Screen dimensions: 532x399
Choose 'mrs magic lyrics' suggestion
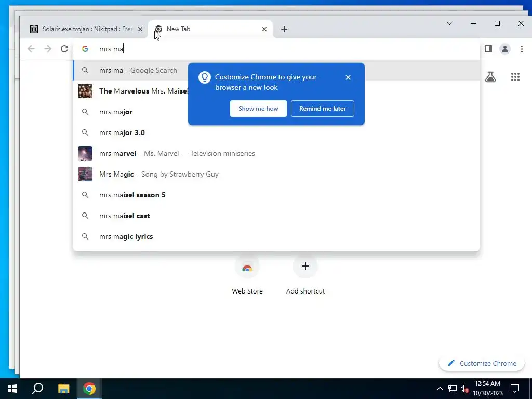coord(276,236)
